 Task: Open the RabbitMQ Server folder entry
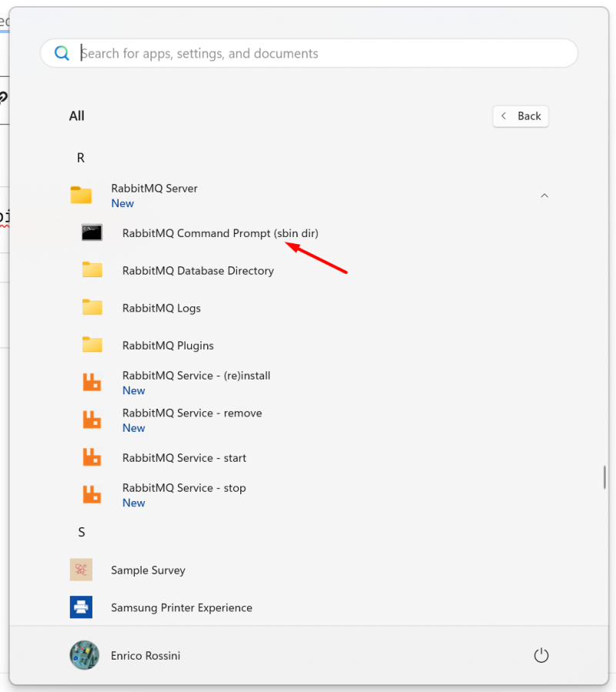click(154, 189)
